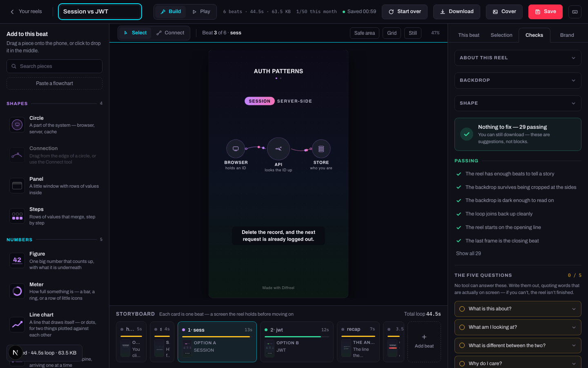This screenshot has height=368, width=588.
Task: Expand the Shape section
Action: (518, 103)
